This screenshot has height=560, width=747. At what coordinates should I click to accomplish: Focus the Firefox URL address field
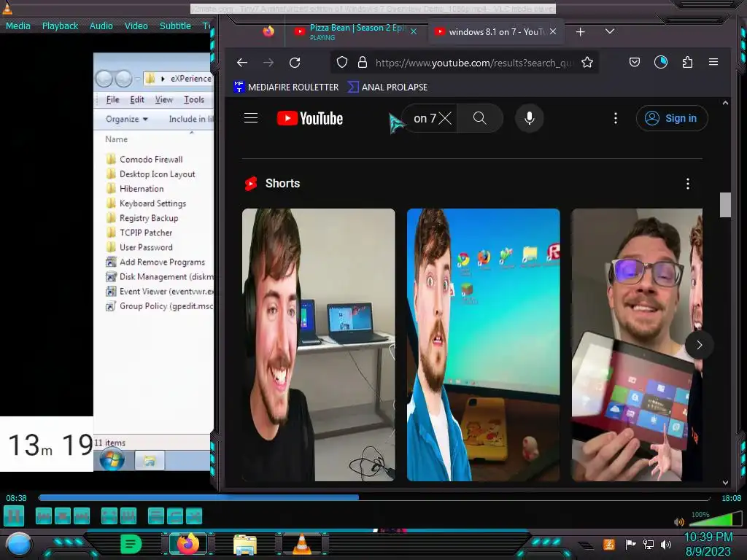pyautogui.click(x=474, y=63)
